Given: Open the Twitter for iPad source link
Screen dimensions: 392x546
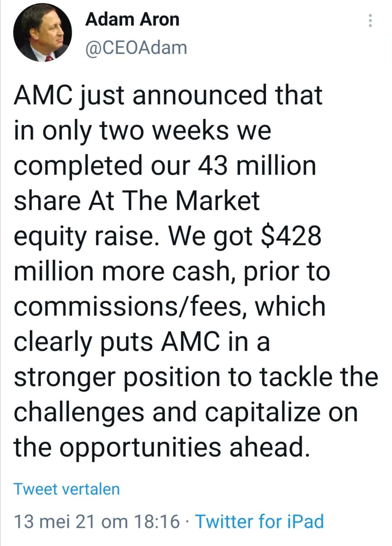Looking at the screenshot, I should (x=260, y=521).
